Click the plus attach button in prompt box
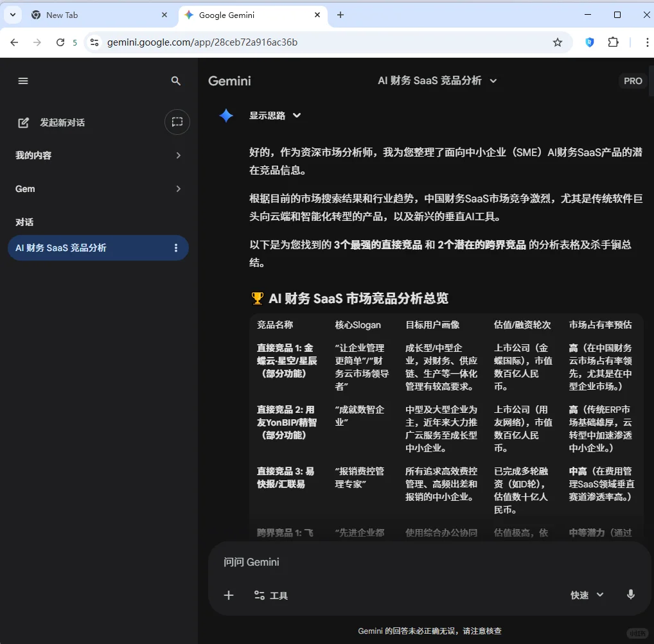The height and width of the screenshot is (644, 654). pyautogui.click(x=229, y=595)
